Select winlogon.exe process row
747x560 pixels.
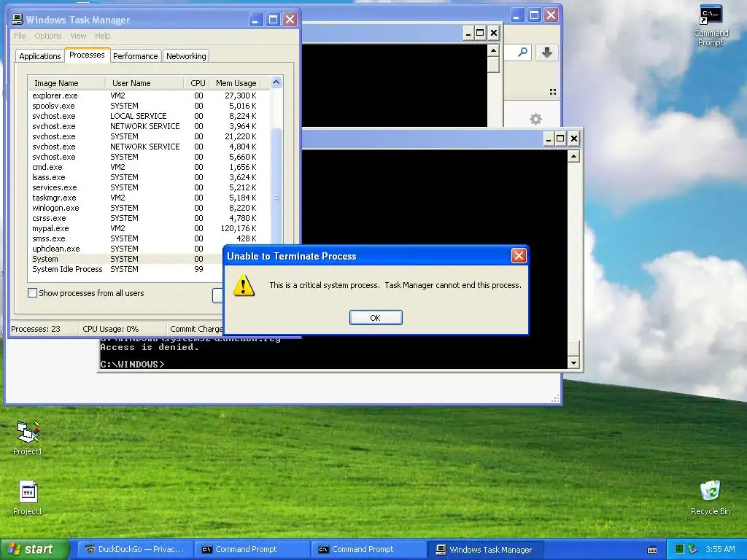click(149, 208)
